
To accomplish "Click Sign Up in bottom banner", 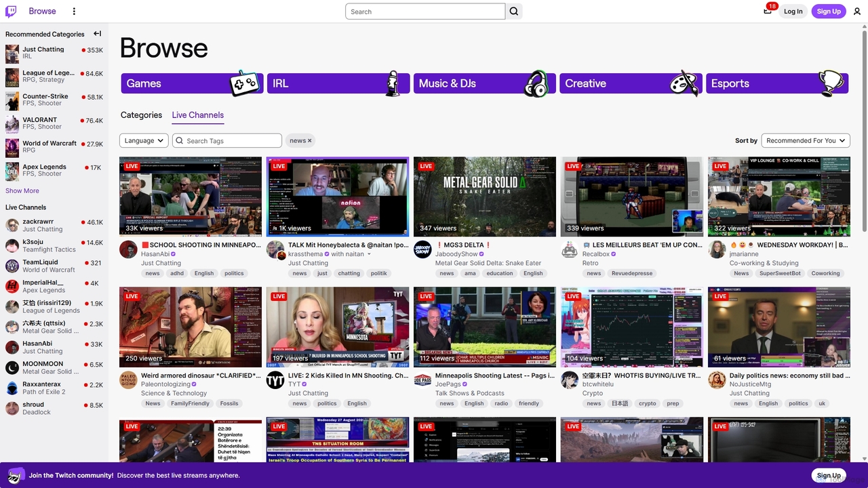I will (x=829, y=475).
